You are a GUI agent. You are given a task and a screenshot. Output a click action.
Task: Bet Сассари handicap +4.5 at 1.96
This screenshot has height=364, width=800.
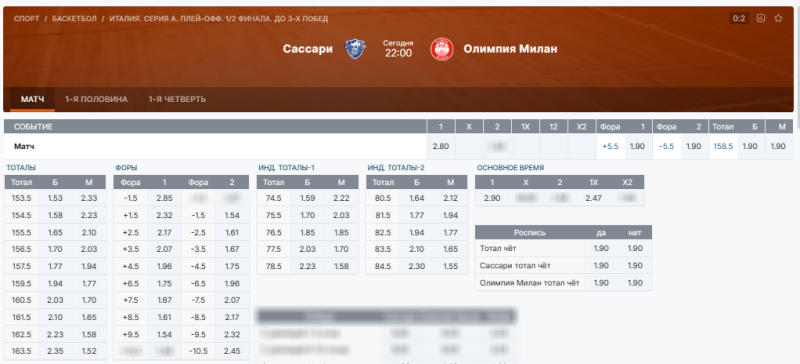[x=164, y=266]
